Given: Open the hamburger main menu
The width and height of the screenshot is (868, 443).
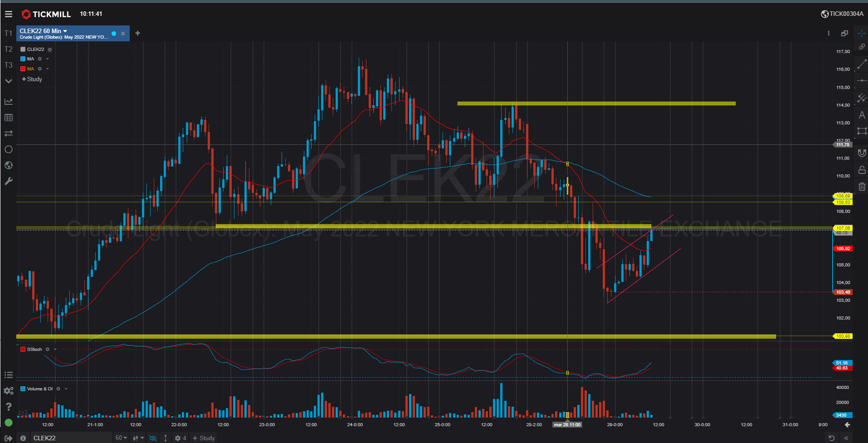Looking at the screenshot, I should [x=8, y=14].
